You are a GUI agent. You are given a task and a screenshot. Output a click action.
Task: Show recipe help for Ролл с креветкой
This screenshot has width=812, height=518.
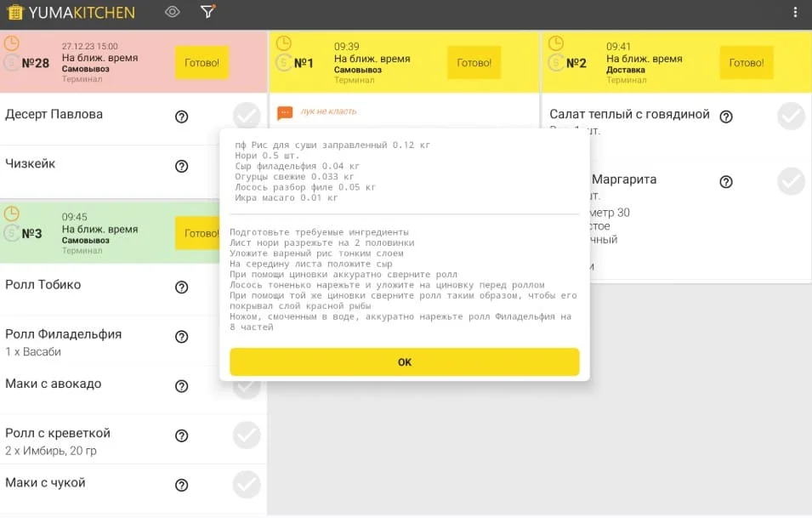[181, 435]
